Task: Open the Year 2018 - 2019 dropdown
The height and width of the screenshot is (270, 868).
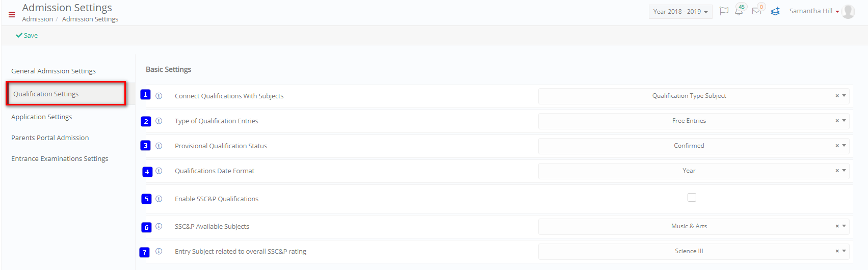Action: 680,12
